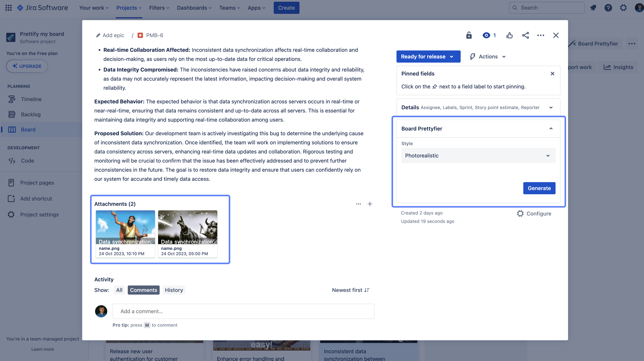This screenshot has width=644, height=361.
Task: Click the lock restrictions icon
Action: [x=469, y=35]
